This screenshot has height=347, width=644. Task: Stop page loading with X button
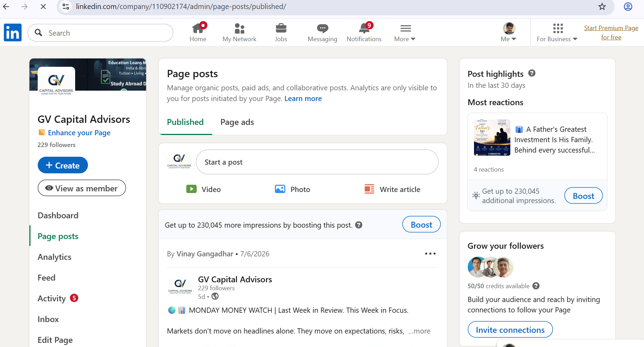pyautogui.click(x=43, y=7)
